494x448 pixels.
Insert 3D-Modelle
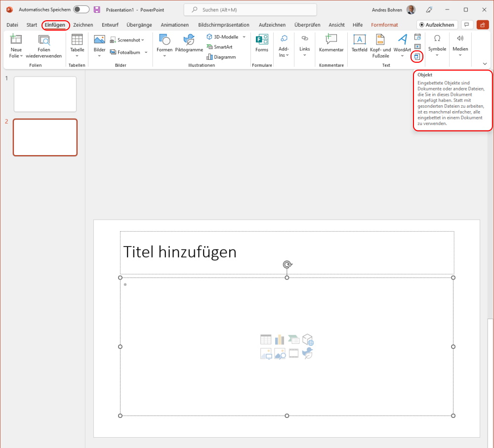(x=222, y=37)
